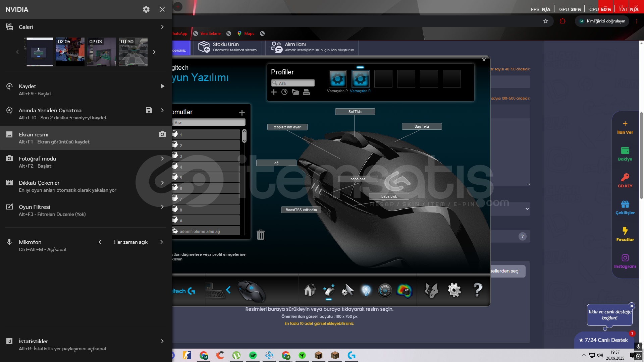Open Logitech help question mark
The image size is (644, 362).
pyautogui.click(x=478, y=290)
